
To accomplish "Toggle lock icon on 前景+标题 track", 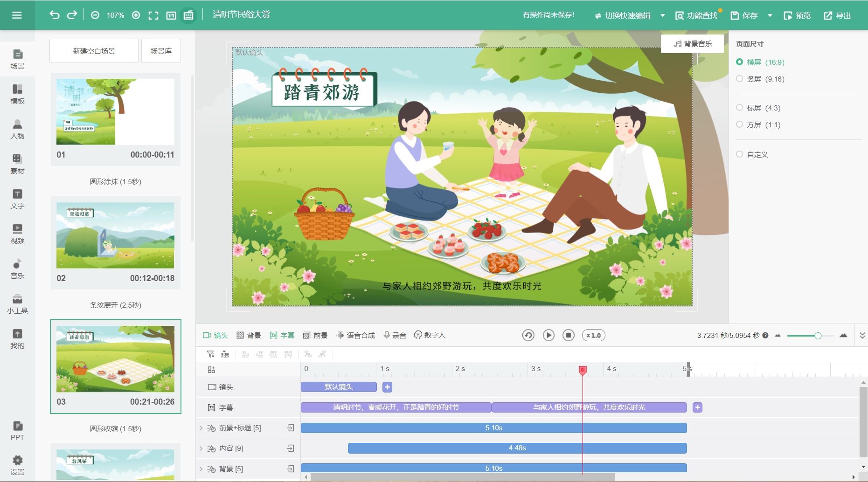I will click(291, 427).
